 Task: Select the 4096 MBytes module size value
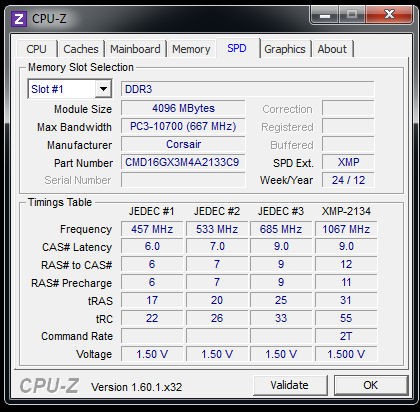pyautogui.click(x=183, y=108)
